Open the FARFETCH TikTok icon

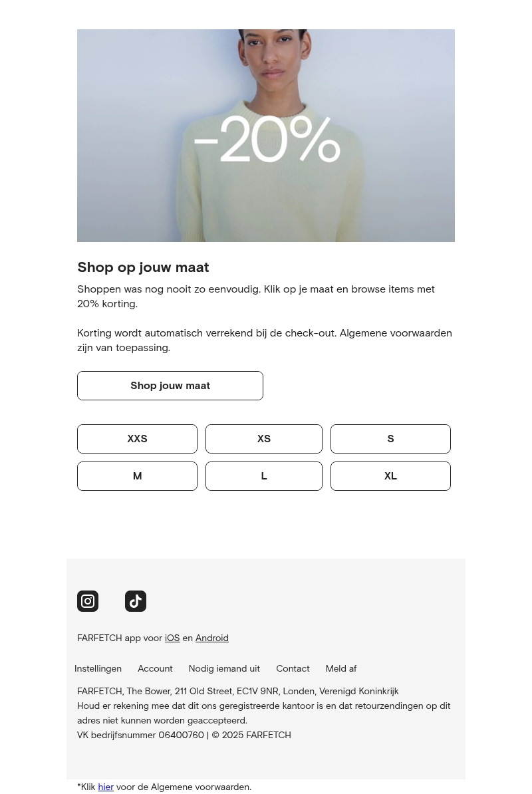pyautogui.click(x=136, y=601)
